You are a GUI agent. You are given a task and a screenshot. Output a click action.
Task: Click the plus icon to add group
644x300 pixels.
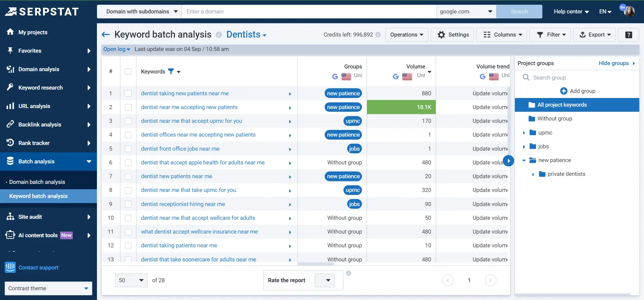tap(563, 91)
